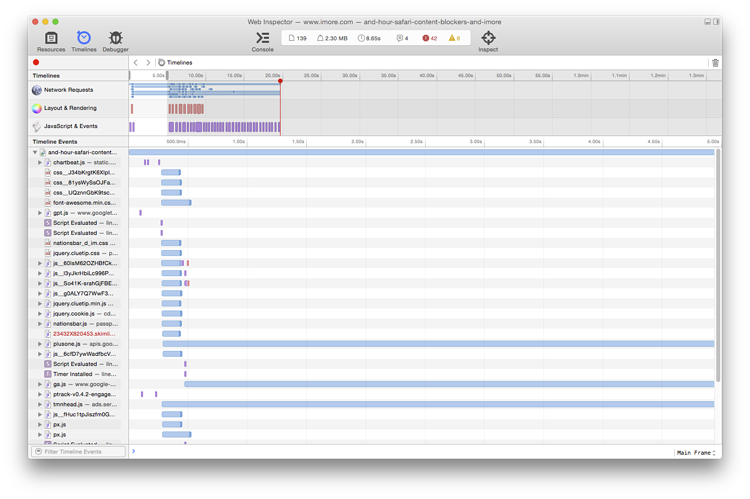
Task: Expand the plusone.js row
Action: click(40, 344)
